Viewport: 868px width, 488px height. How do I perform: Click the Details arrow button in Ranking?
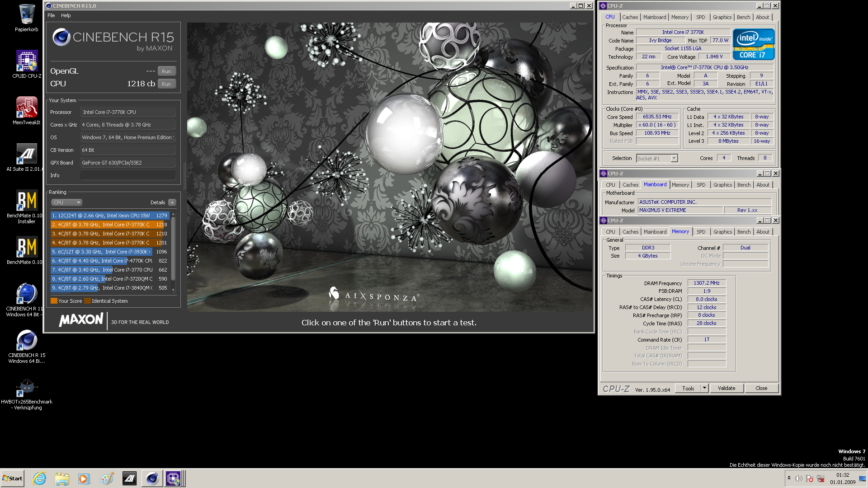tap(172, 202)
